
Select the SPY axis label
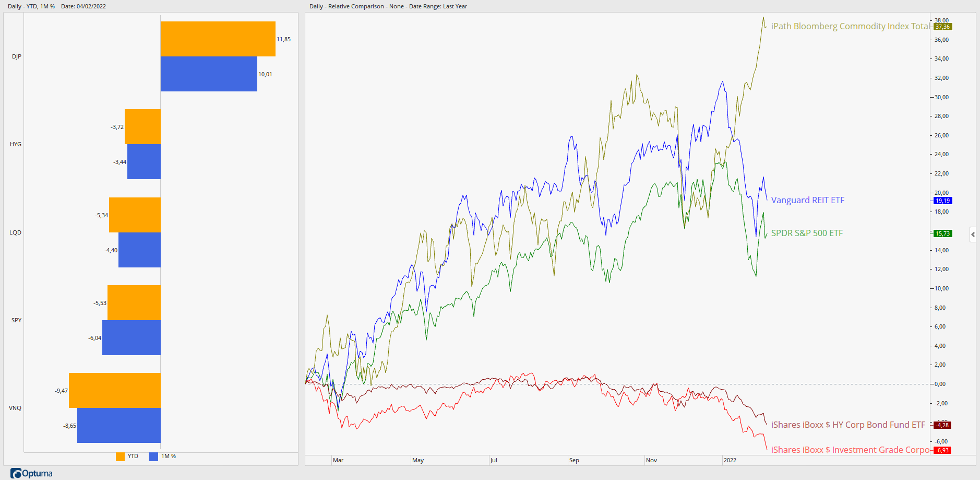17,320
